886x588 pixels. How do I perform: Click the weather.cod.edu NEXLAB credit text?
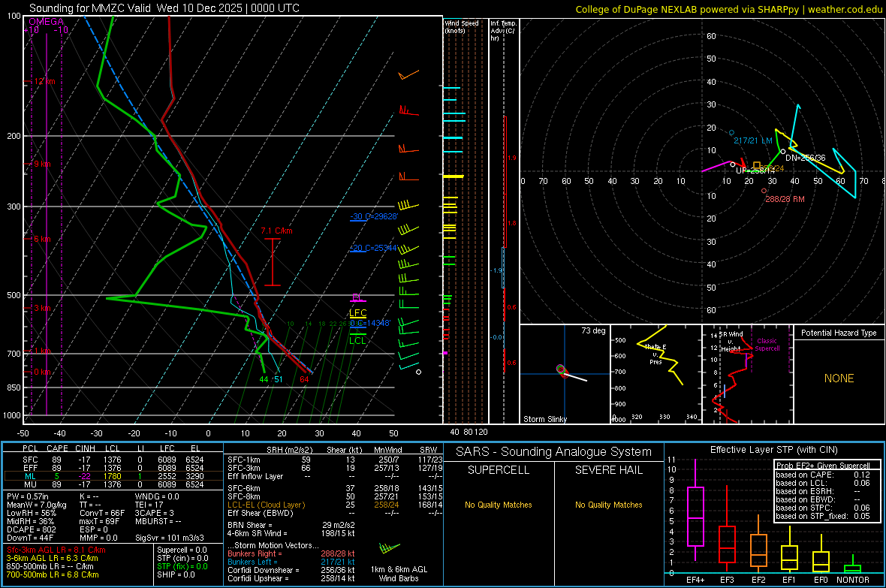[x=729, y=9]
